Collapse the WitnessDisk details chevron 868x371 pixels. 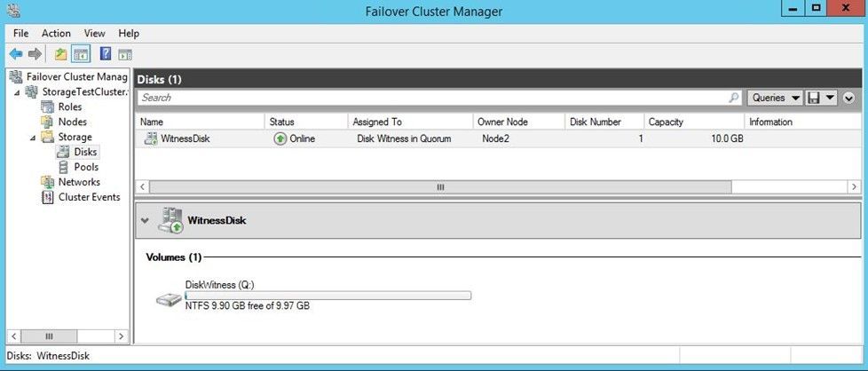pos(145,220)
